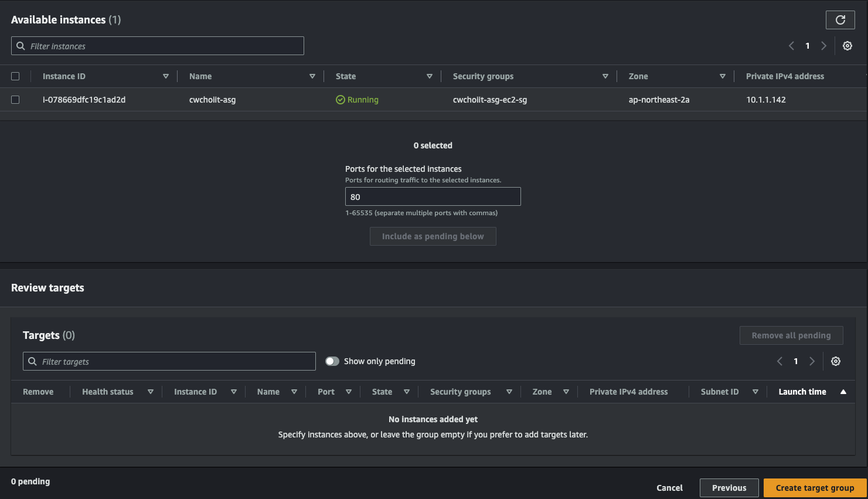This screenshot has width=868, height=499.
Task: Sort targets table by Zone
Action: point(566,392)
